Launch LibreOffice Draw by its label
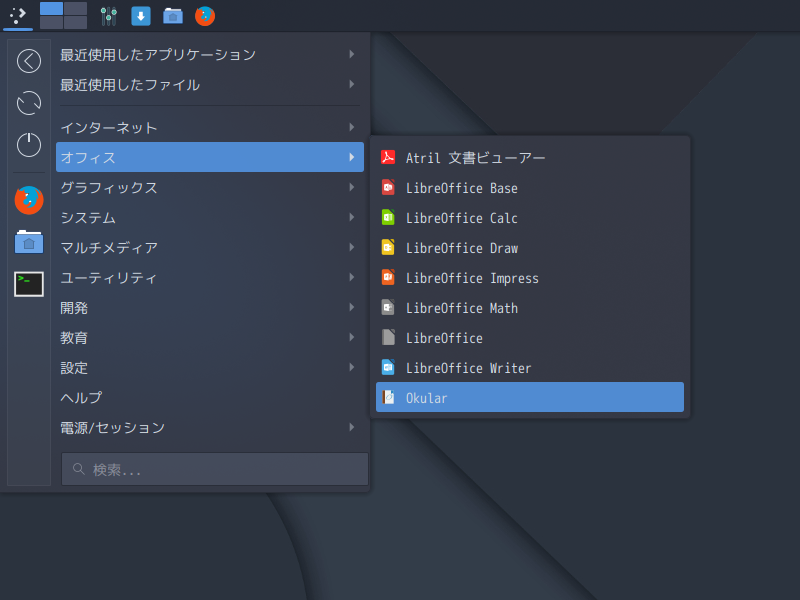The height and width of the screenshot is (600, 800). point(462,248)
